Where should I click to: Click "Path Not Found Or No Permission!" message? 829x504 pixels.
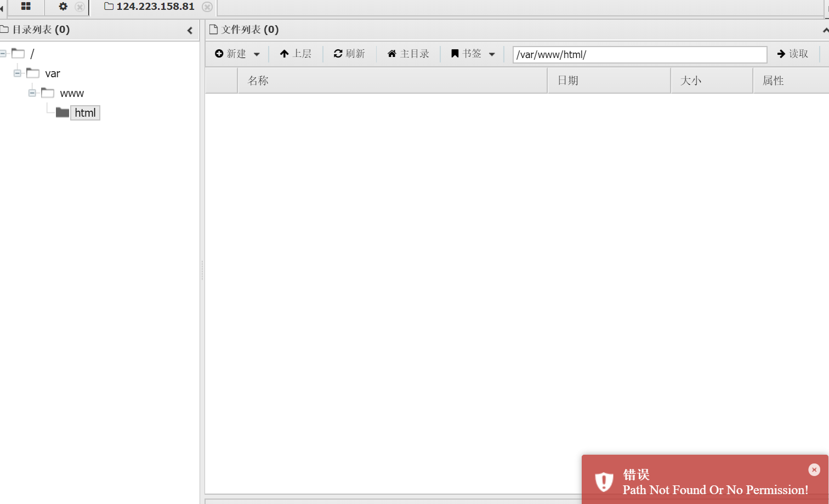coord(716,490)
